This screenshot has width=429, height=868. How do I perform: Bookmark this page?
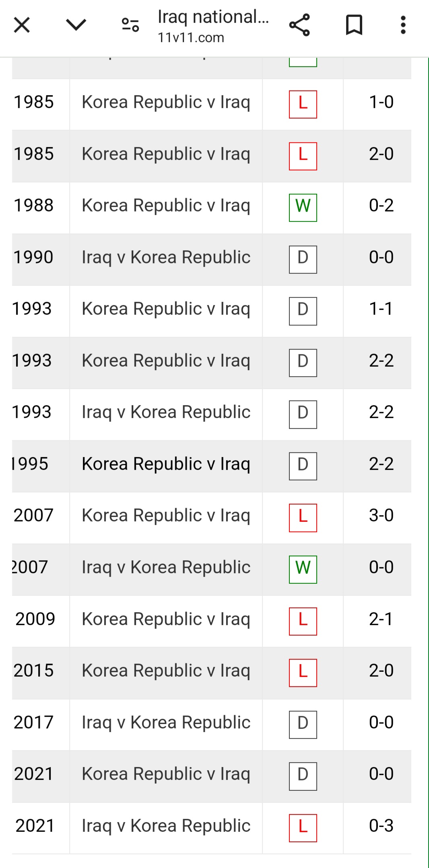pos(354,25)
